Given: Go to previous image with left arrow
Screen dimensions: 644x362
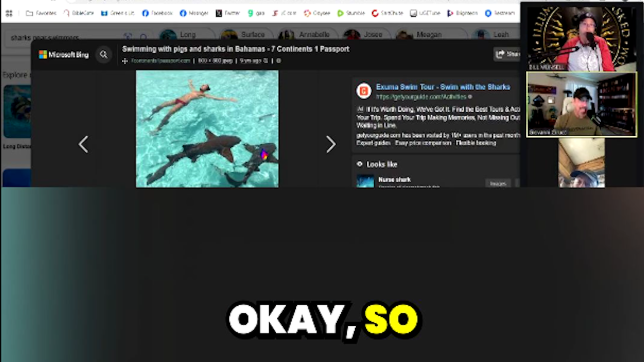Looking at the screenshot, I should 84,145.
